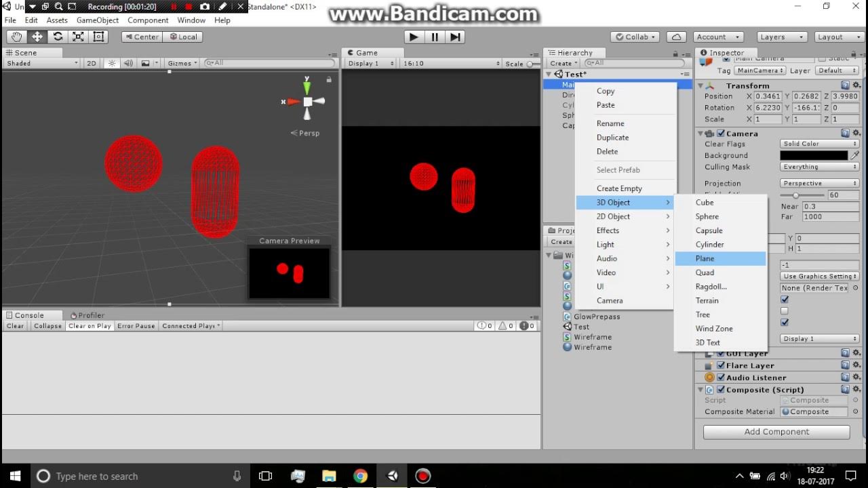Open the Gizmos dropdown
The image size is (868, 488).
click(182, 63)
